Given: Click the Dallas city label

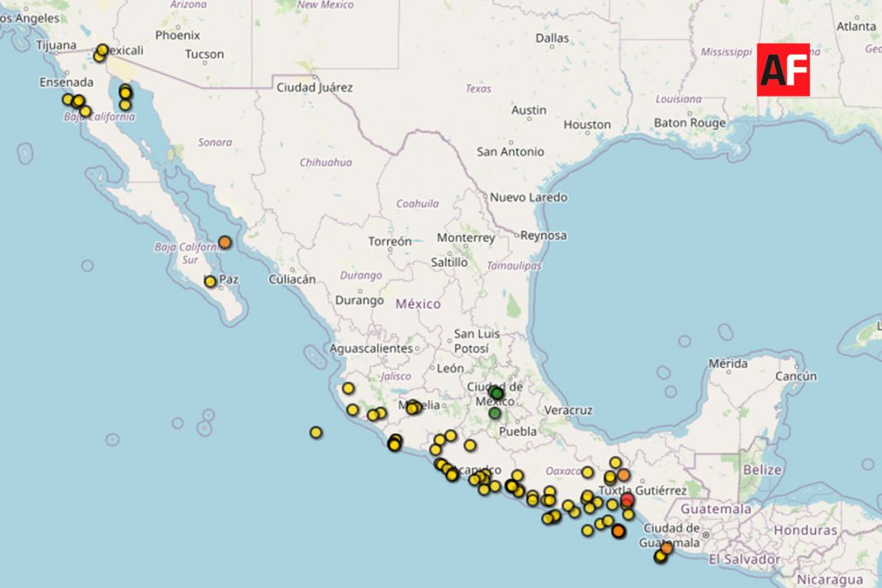Looking at the screenshot, I should [x=552, y=38].
